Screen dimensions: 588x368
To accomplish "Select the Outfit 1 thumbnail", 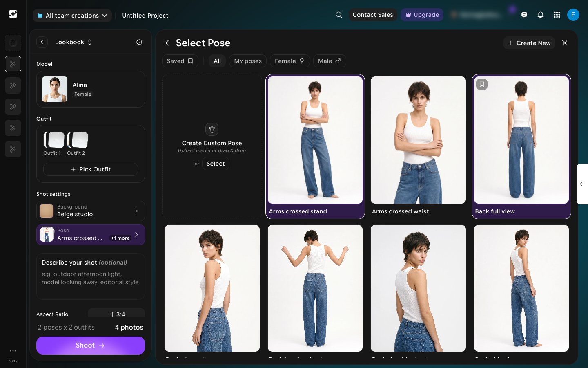I will coord(54,140).
